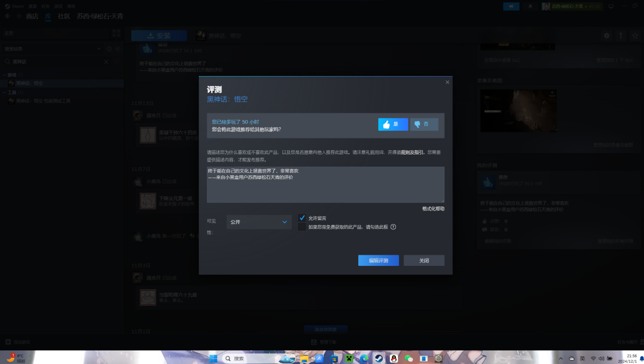
Task: Open Microsoft Store from the taskbar
Action: click(334, 358)
